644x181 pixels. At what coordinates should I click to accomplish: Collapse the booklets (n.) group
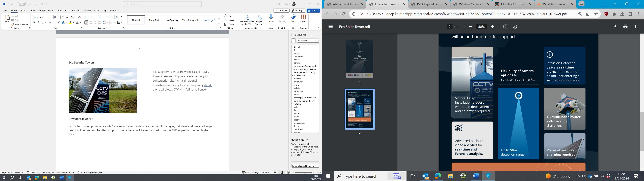[x=292, y=75]
